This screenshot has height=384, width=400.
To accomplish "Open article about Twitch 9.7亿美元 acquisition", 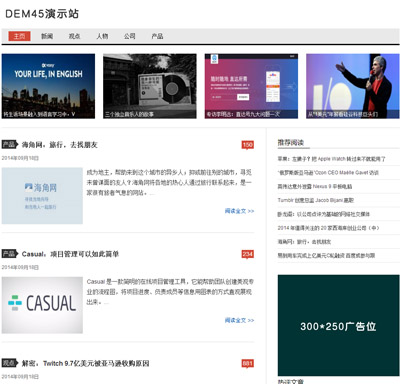I will pos(85,363).
